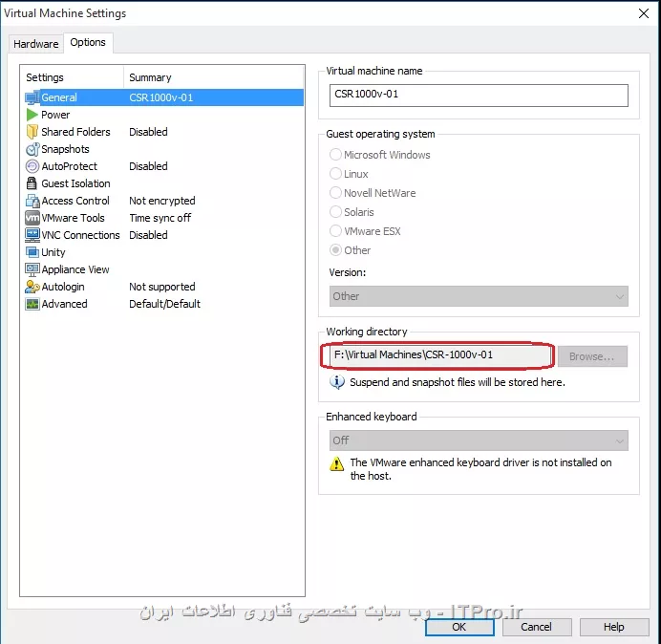
Task: Select the Unity row label
Action: (53, 252)
